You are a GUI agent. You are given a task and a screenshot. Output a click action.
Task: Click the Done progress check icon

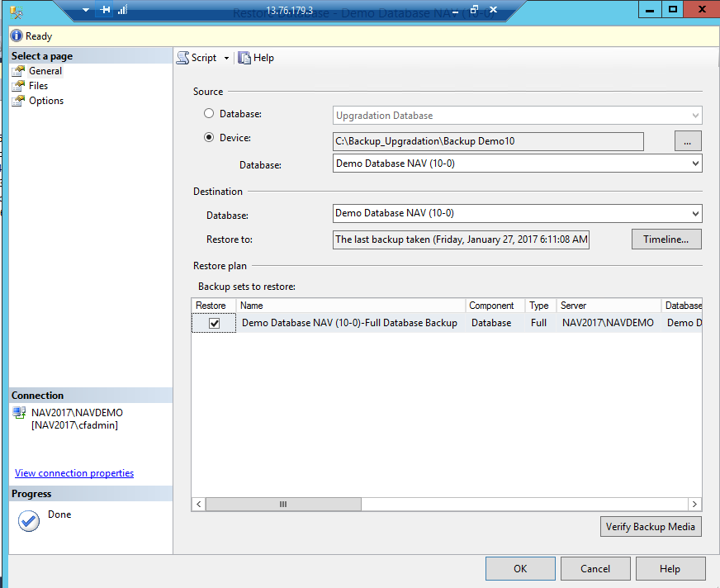tap(28, 521)
